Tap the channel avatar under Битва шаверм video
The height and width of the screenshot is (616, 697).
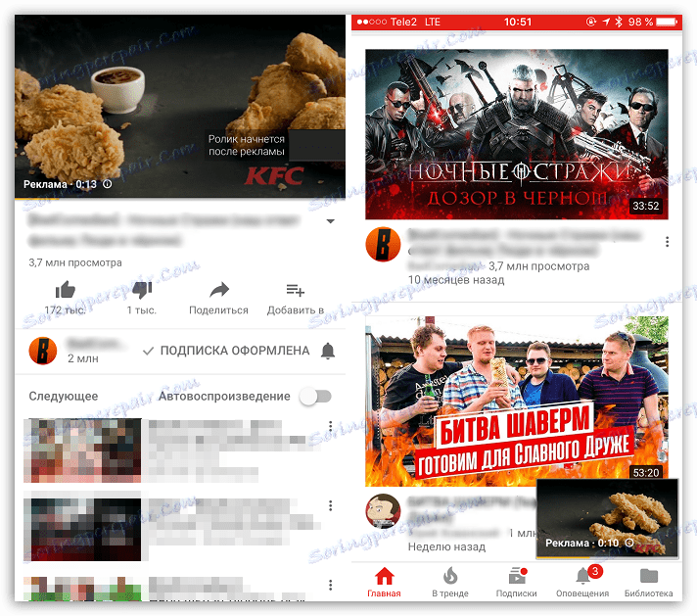click(383, 511)
